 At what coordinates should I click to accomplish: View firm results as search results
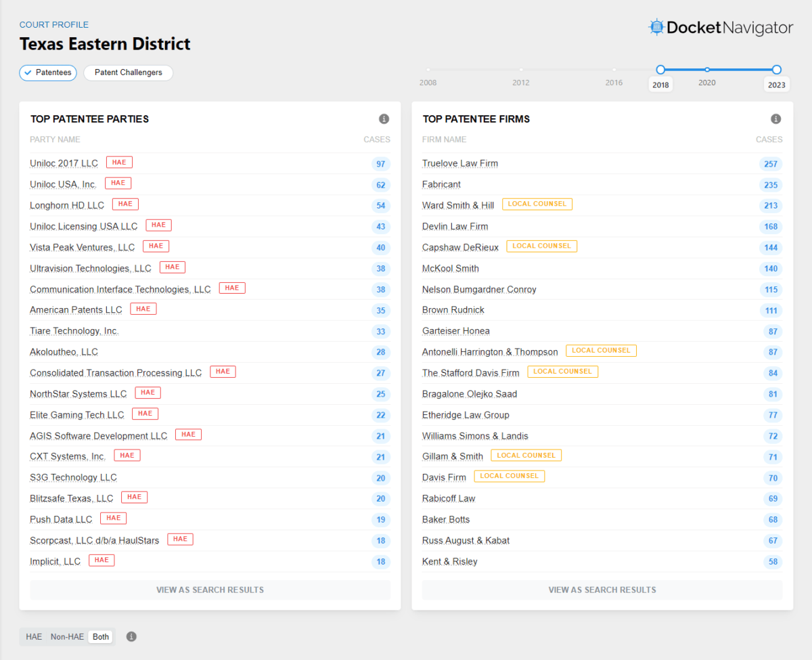click(602, 590)
